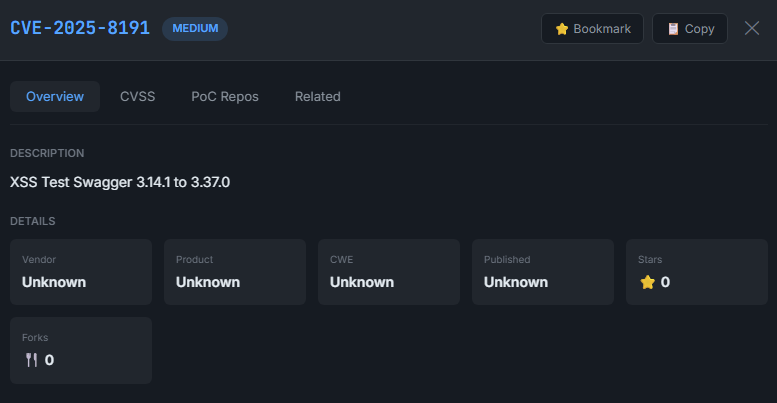The width and height of the screenshot is (777, 403).
Task: Close the CVE details panel
Action: click(x=752, y=28)
